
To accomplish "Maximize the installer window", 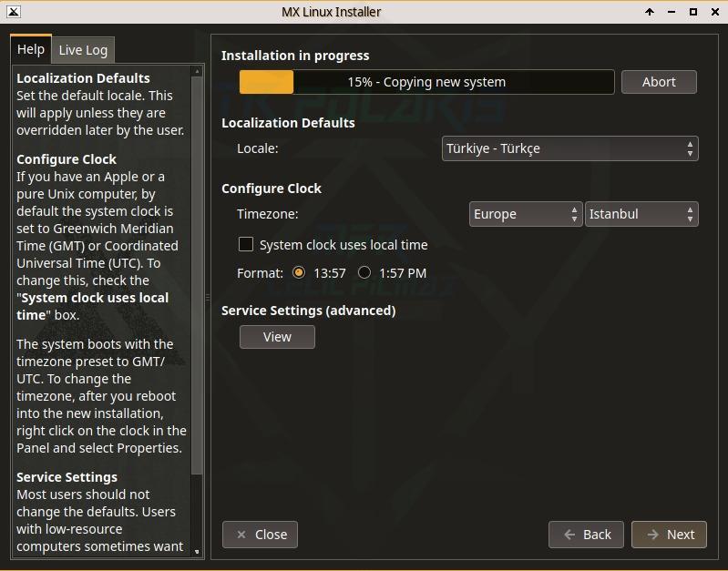I will (x=693, y=12).
